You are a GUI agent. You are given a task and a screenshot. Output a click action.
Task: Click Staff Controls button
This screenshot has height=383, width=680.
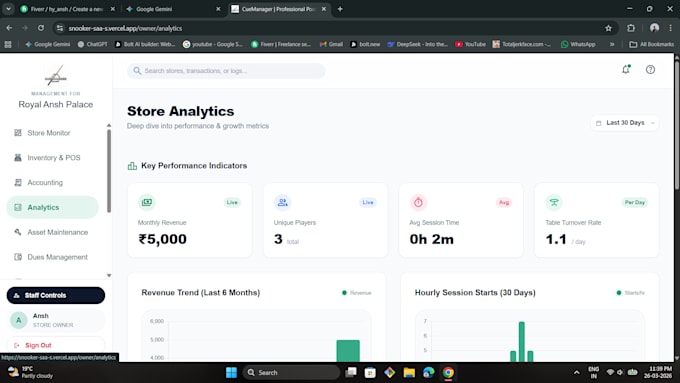[56, 295]
